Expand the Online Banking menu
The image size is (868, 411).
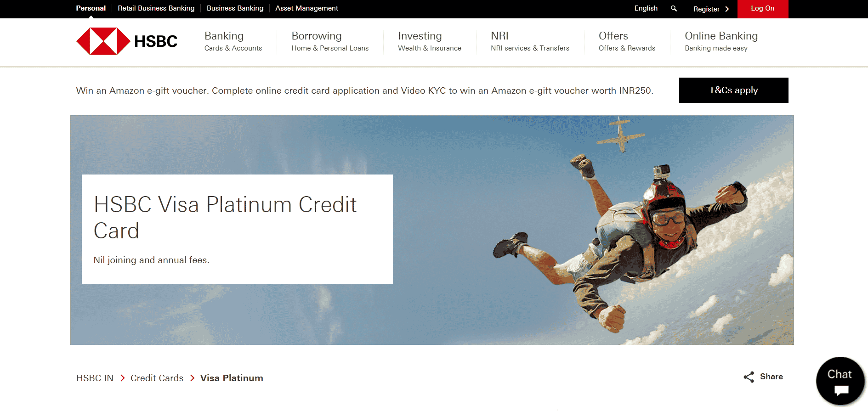pyautogui.click(x=721, y=41)
